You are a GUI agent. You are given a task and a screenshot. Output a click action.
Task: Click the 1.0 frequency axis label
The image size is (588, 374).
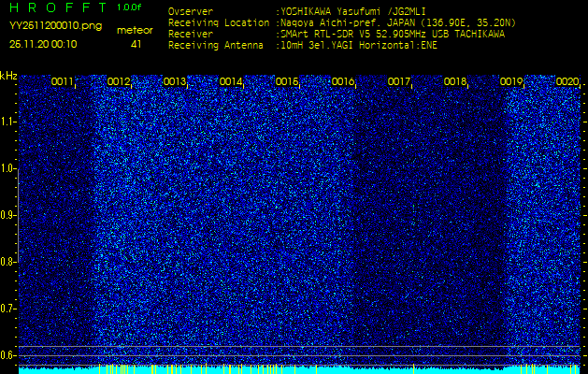(7, 168)
